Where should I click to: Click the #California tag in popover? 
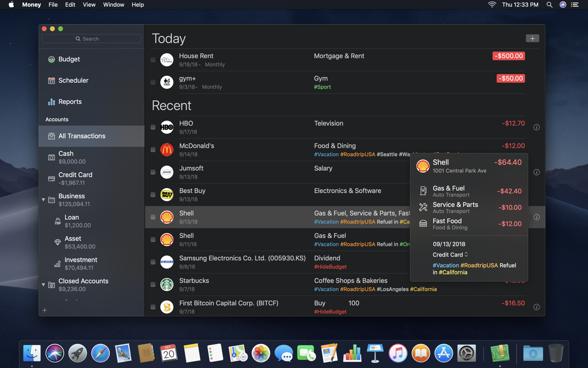click(x=453, y=272)
